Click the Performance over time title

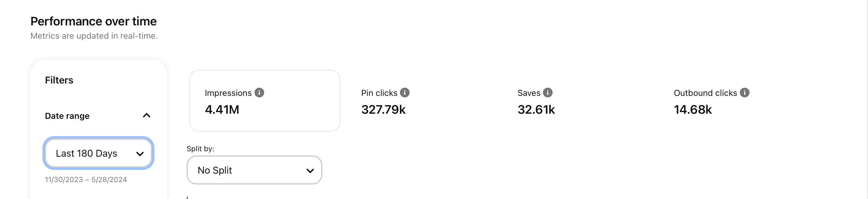pos(93,21)
